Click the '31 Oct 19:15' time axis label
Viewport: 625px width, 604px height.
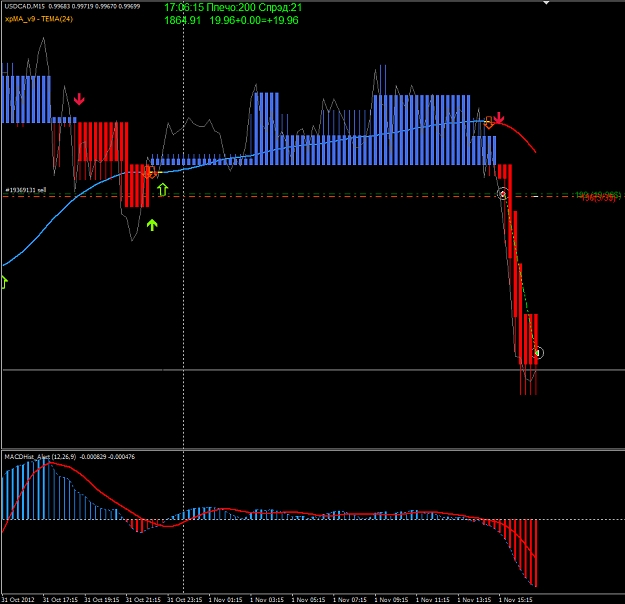point(102,600)
